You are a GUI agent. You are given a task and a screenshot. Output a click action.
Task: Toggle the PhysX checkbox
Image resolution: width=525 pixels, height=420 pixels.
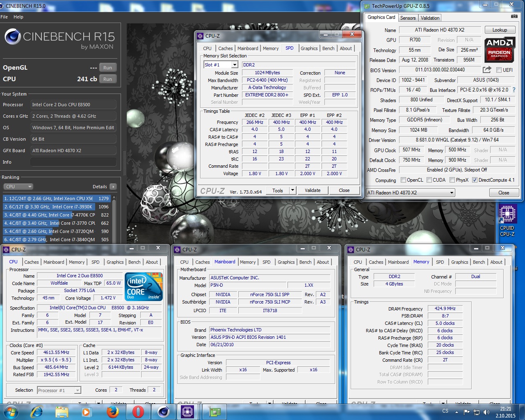tap(452, 180)
